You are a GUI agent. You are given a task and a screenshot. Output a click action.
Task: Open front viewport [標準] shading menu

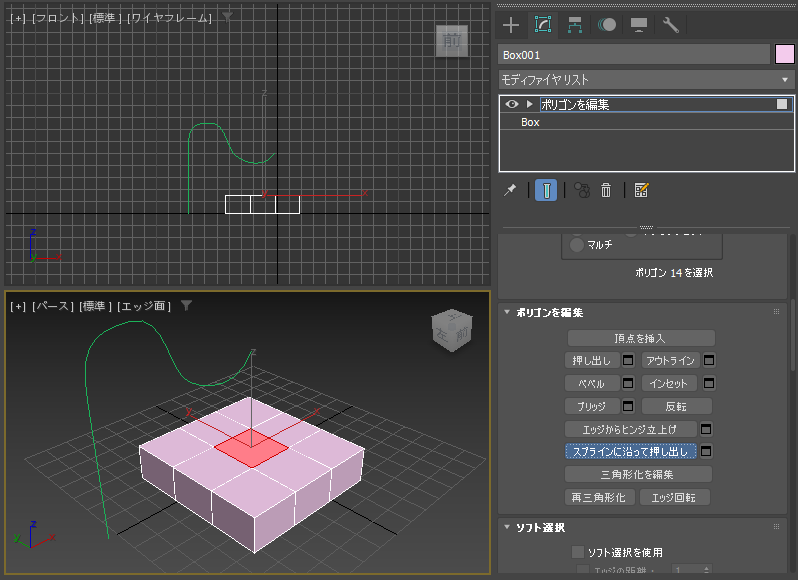(x=106, y=18)
